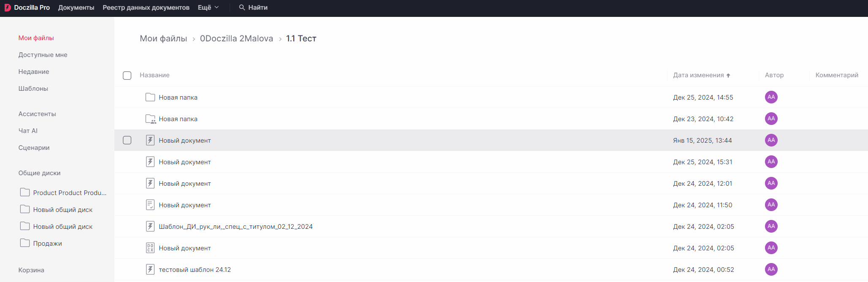Click the Комментарий column header
Screen dimensions: 868x282
[837, 75]
